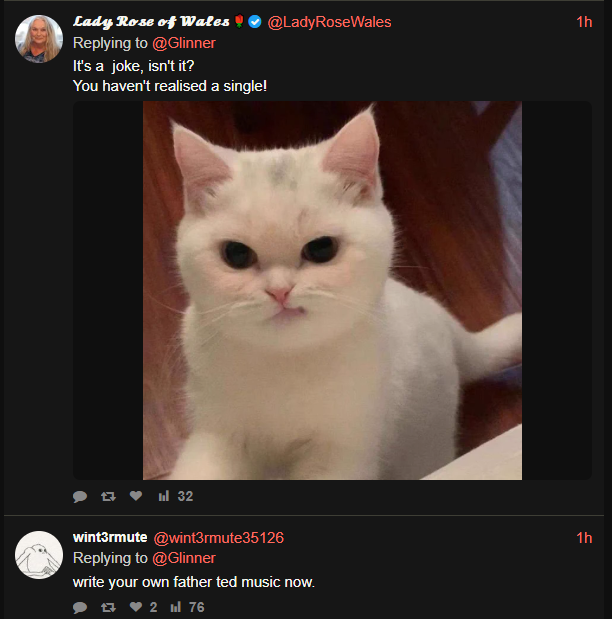Viewport: 612px width, 619px height.
Task: View analytics icon showing 32 views
Action: click(x=162, y=496)
